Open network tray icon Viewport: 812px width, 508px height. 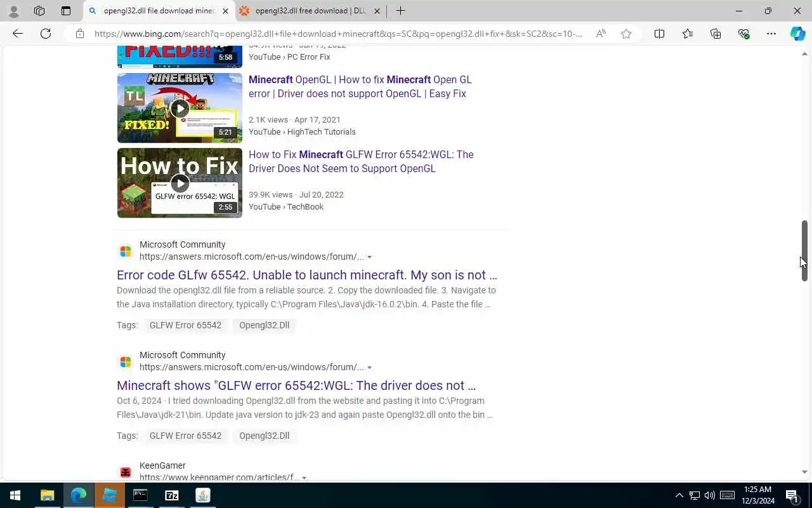point(695,495)
